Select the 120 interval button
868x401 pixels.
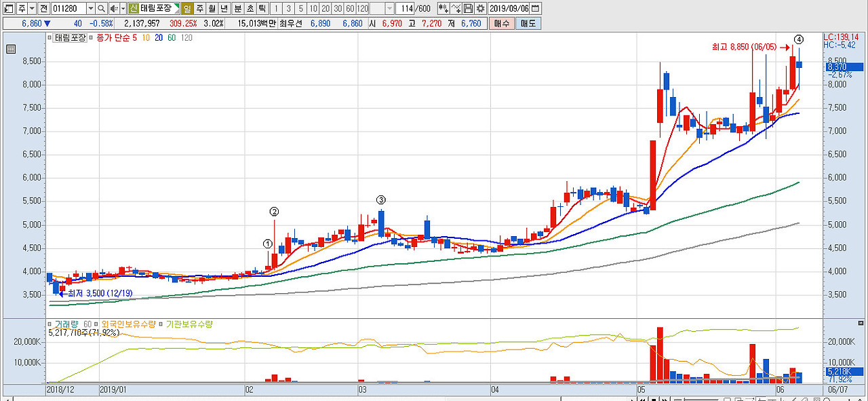tap(362, 9)
